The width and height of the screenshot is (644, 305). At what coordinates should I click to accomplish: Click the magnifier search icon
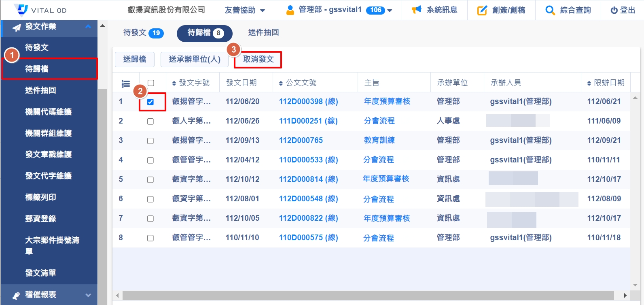point(550,10)
